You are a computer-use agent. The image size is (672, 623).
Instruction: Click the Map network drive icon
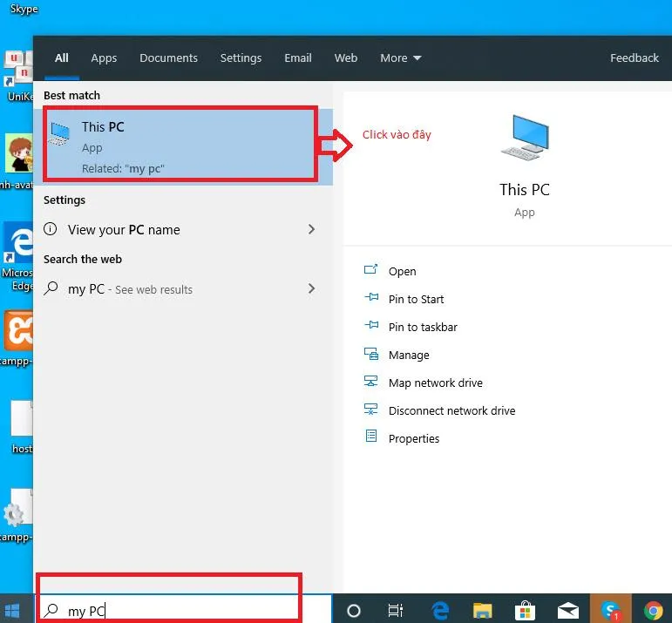[x=370, y=383]
